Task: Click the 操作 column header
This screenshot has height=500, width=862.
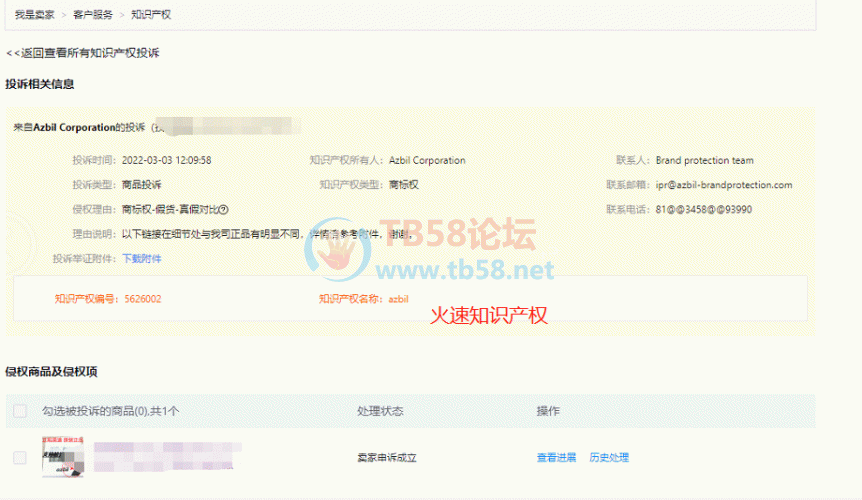Action: pyautogui.click(x=548, y=411)
